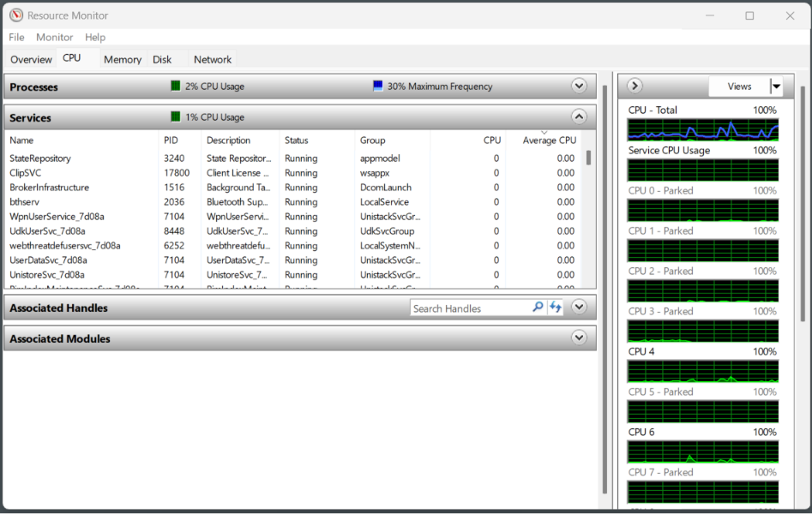
Task: Sort services by Group column
Action: 393,140
